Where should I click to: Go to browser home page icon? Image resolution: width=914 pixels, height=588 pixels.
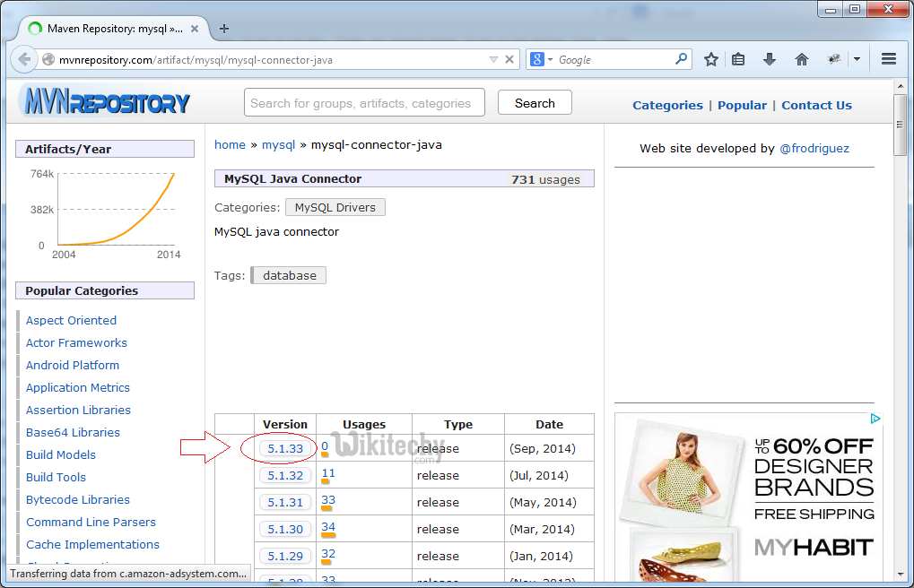click(x=802, y=59)
